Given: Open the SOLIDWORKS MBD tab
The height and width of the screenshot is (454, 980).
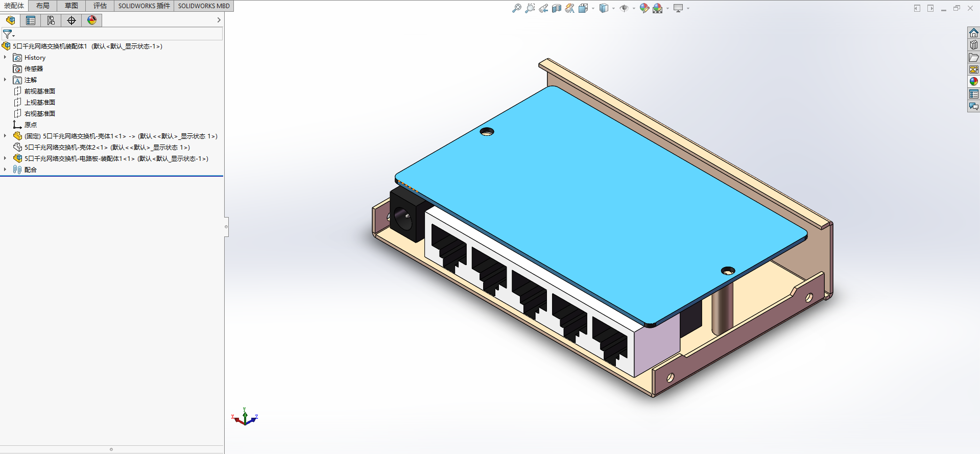Looking at the screenshot, I should pos(204,6).
